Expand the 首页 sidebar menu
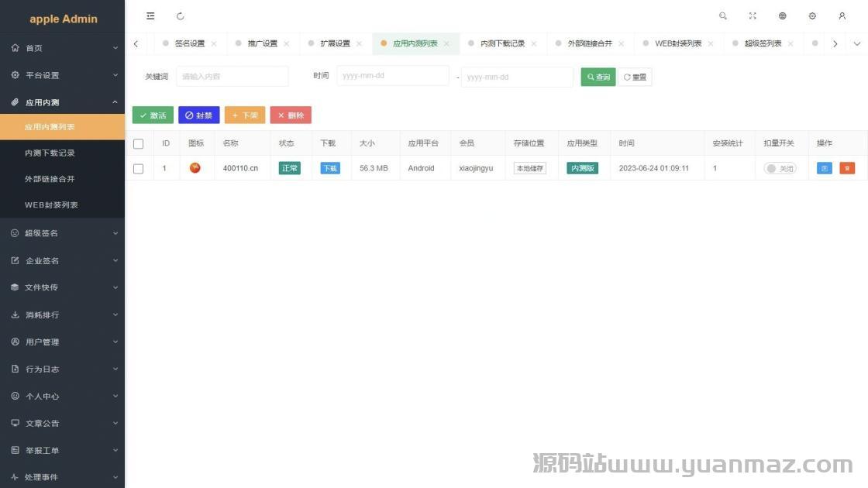The image size is (868, 488). pos(62,48)
